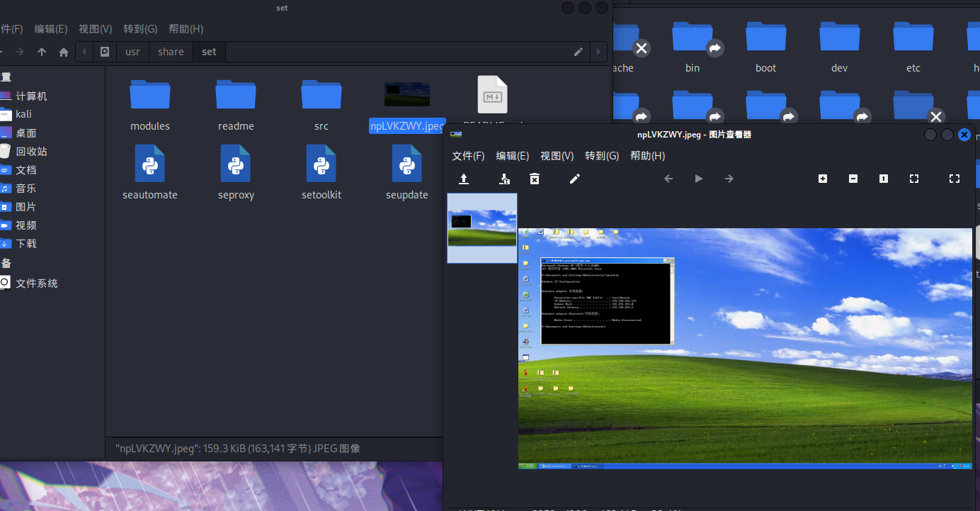Image resolution: width=980 pixels, height=511 pixels.
Task: Show image at normal size icon
Action: pos(884,179)
